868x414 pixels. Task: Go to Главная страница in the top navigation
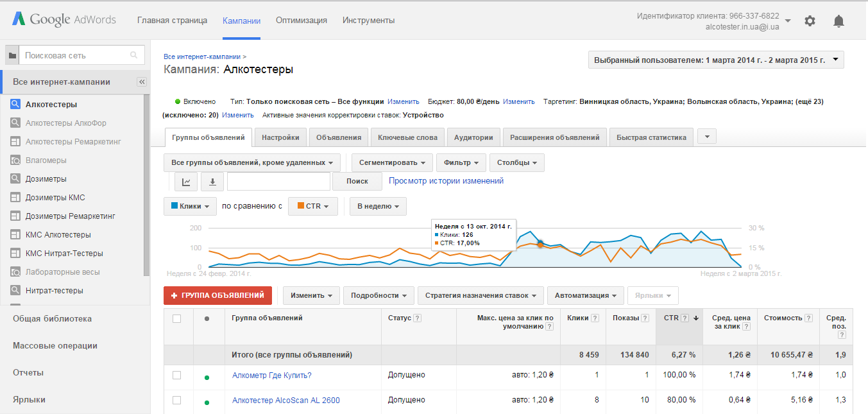pos(172,21)
